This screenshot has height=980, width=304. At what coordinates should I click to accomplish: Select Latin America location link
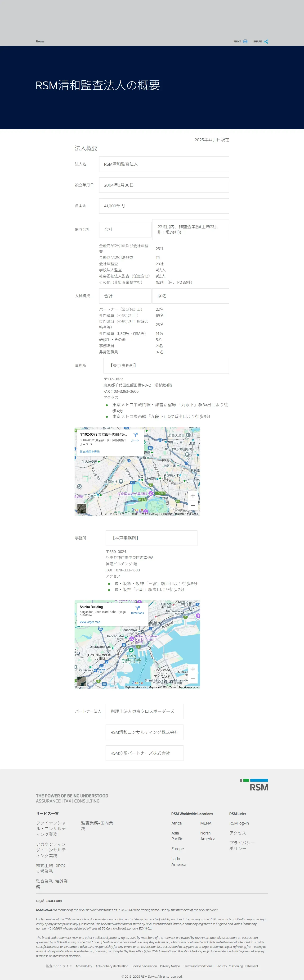click(x=179, y=861)
